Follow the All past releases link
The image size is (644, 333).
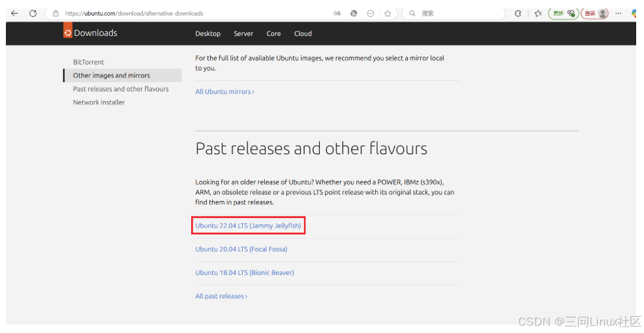(221, 296)
